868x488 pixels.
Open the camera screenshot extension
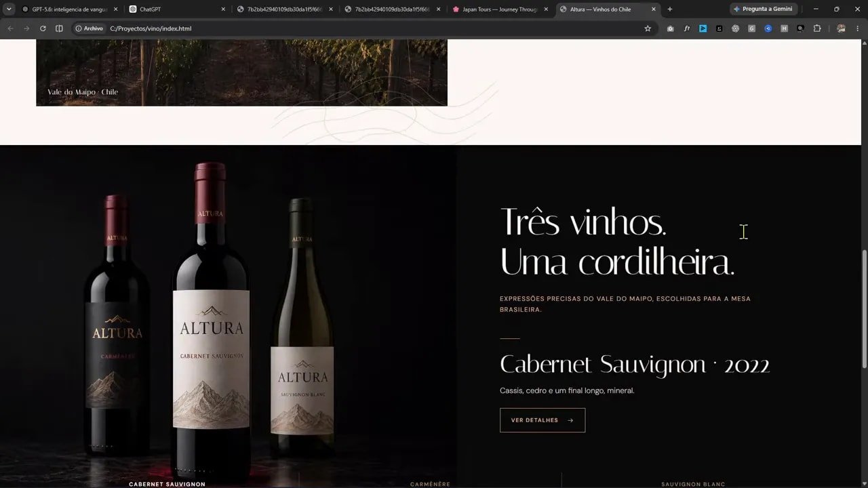(670, 28)
